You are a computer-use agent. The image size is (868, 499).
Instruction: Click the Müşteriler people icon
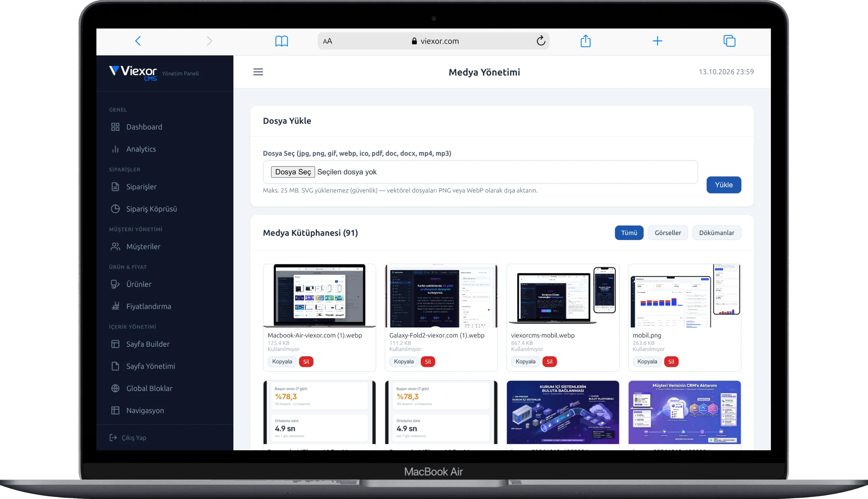click(x=115, y=246)
